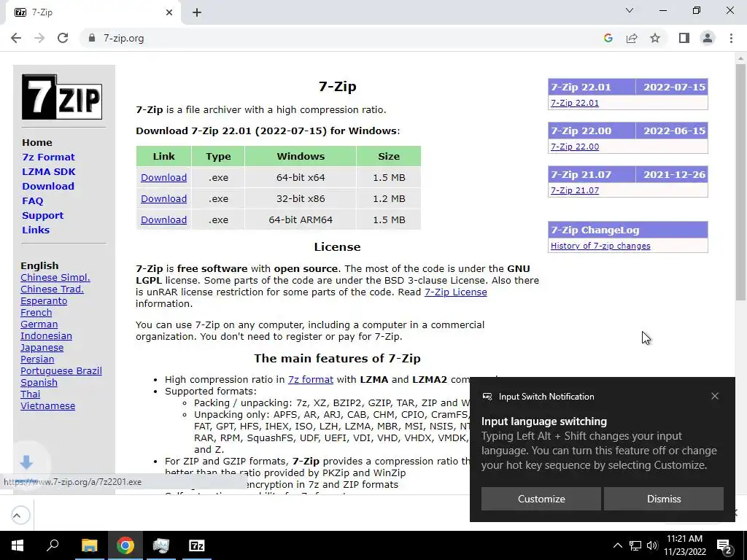Image resolution: width=747 pixels, height=560 pixels.
Task: Click the Chrome taskbar icon
Action: point(125,545)
